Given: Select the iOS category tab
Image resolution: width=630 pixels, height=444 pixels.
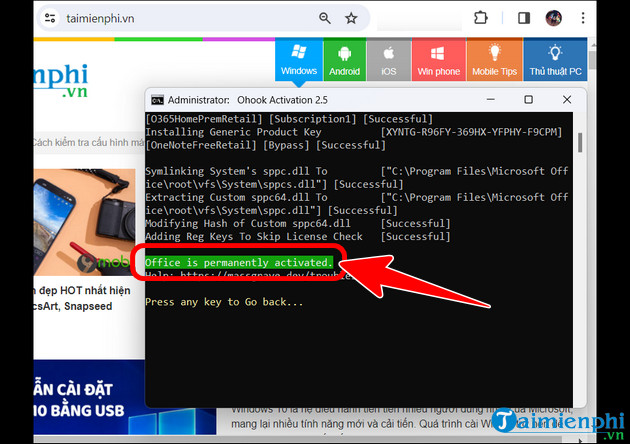Looking at the screenshot, I should tap(389, 60).
